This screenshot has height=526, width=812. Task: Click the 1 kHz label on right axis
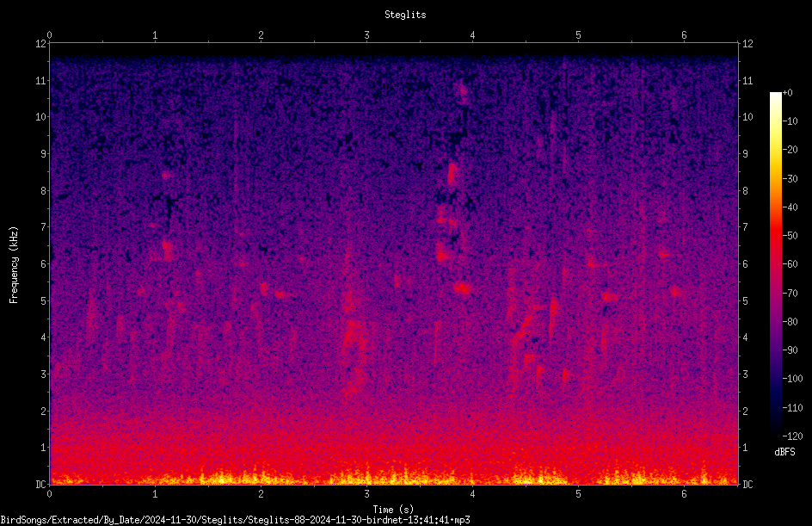(x=745, y=448)
